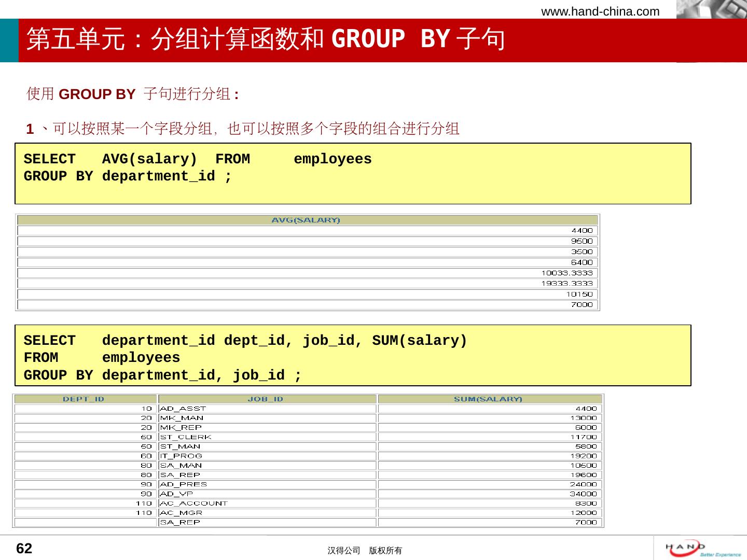Viewport: 747px width, 560px height.
Task: Click the line 使用 GROUP BY 子句进行分组
Action: coord(133,94)
